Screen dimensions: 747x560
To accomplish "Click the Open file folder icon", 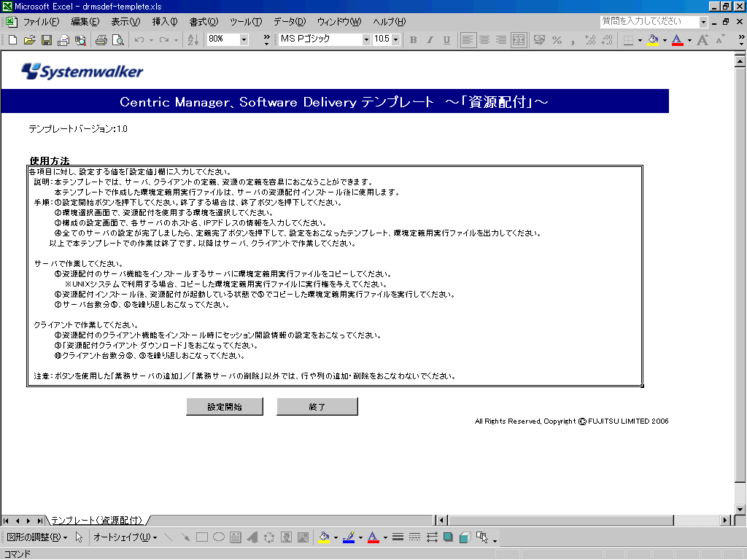I will tap(29, 40).
